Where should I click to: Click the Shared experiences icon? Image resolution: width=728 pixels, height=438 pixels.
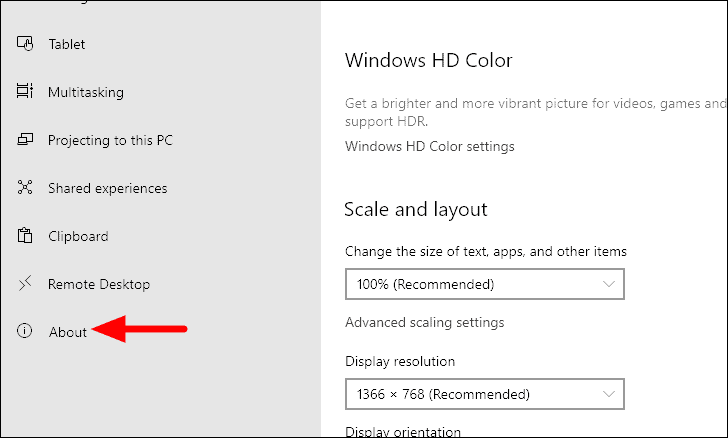coord(25,187)
